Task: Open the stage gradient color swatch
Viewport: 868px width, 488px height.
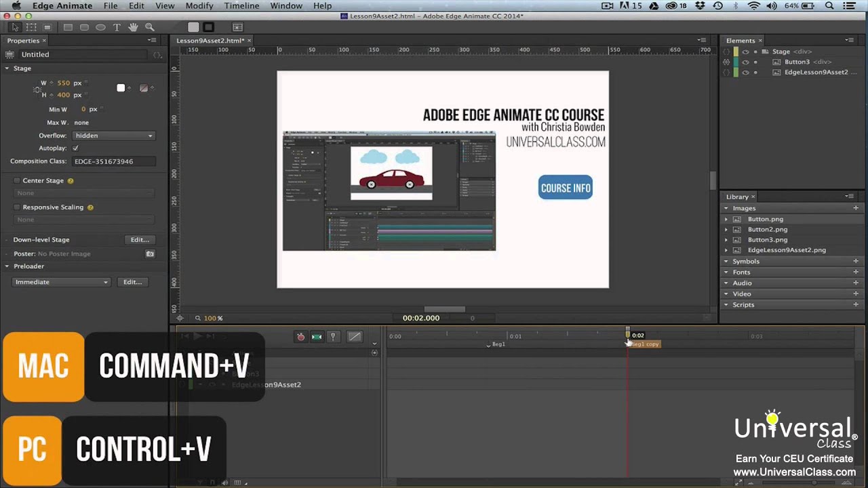Action: click(143, 88)
